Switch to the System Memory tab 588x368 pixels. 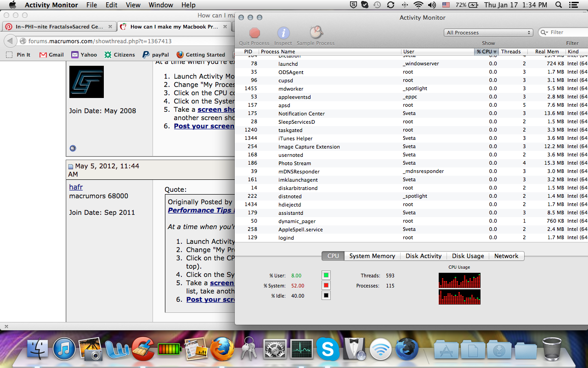tap(372, 256)
